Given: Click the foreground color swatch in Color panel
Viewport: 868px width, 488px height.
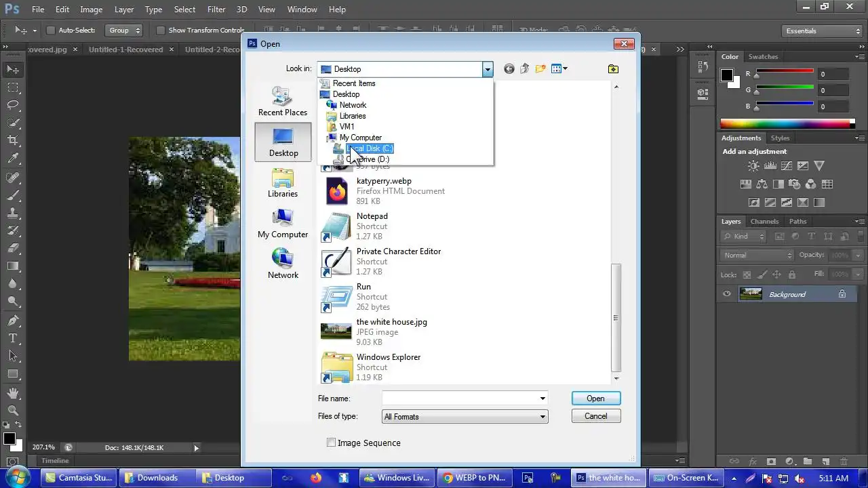Looking at the screenshot, I should coord(726,75).
